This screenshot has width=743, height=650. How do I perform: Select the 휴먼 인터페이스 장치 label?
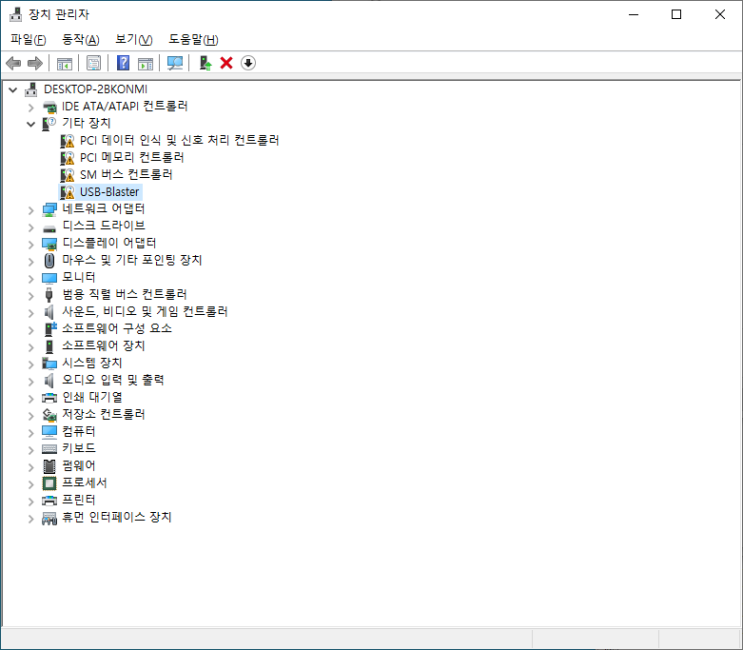click(117, 517)
